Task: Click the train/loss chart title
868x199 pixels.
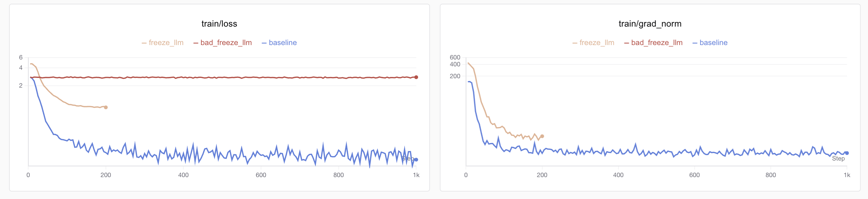Action: (x=219, y=24)
